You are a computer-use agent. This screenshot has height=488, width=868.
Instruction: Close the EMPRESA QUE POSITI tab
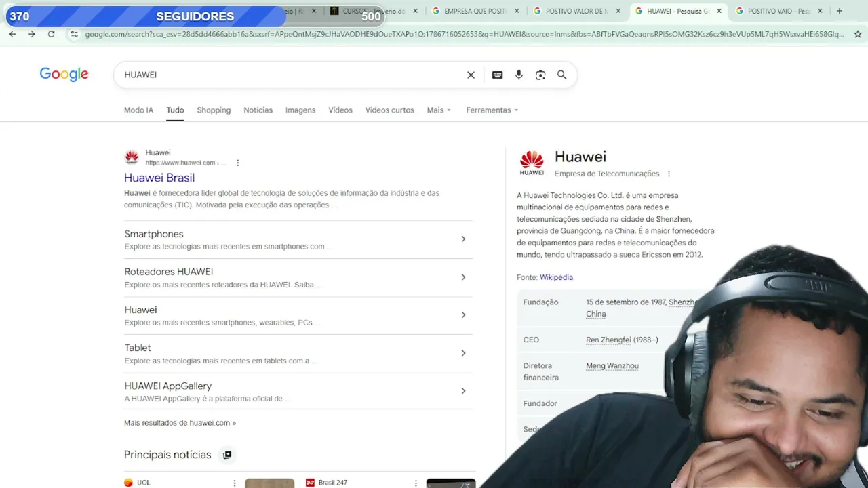pos(517,11)
